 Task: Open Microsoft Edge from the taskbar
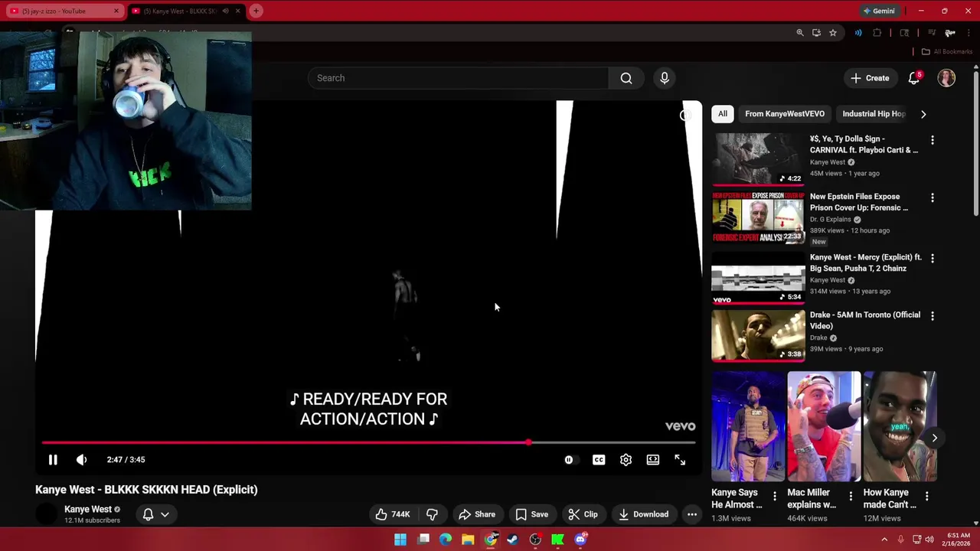tap(446, 540)
